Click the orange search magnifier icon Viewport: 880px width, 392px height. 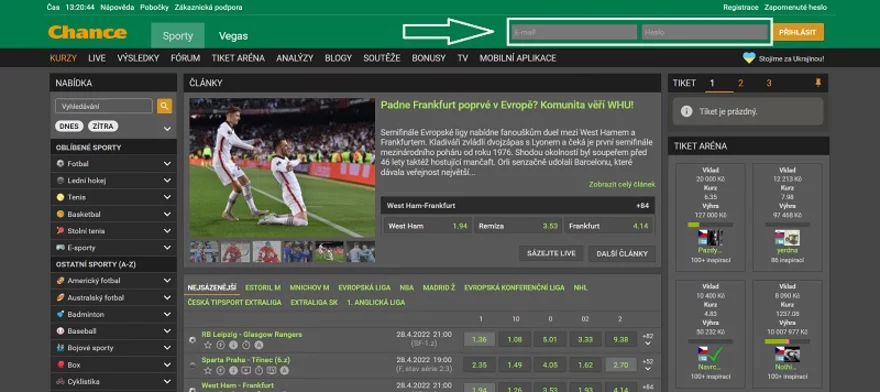tap(164, 106)
